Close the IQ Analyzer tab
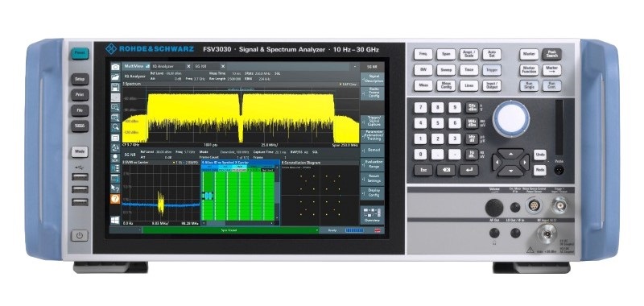Image resolution: width=644 pixels, height=306 pixels. point(188,66)
